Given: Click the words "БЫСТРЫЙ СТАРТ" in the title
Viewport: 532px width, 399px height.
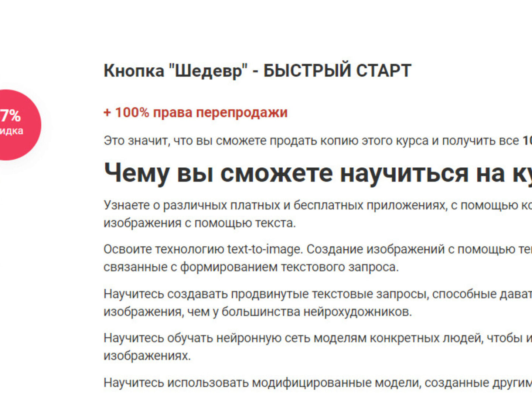Looking at the screenshot, I should tap(337, 71).
